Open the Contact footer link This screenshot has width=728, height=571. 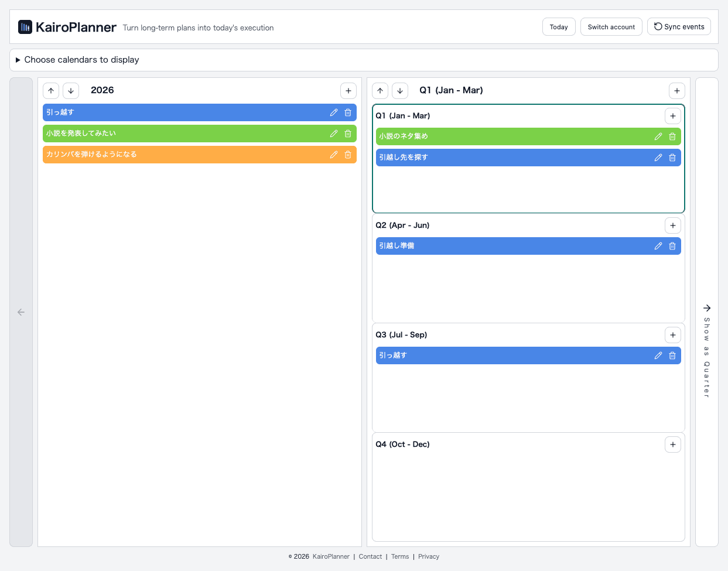[x=370, y=556]
